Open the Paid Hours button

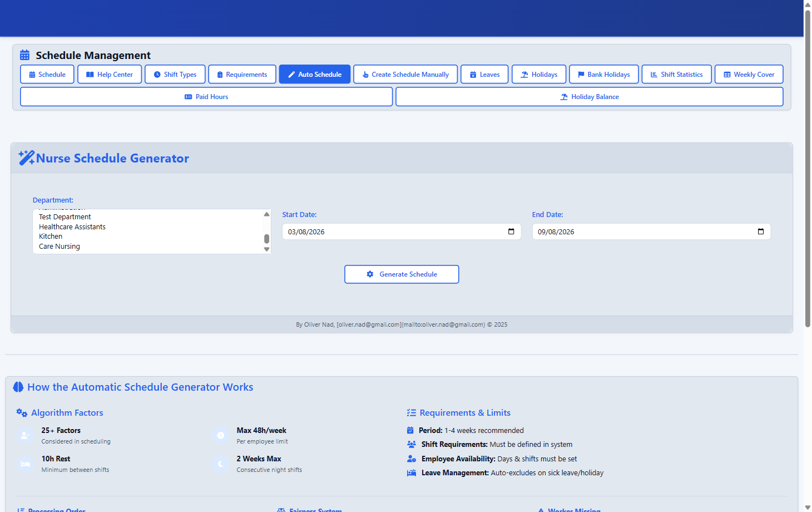point(206,97)
